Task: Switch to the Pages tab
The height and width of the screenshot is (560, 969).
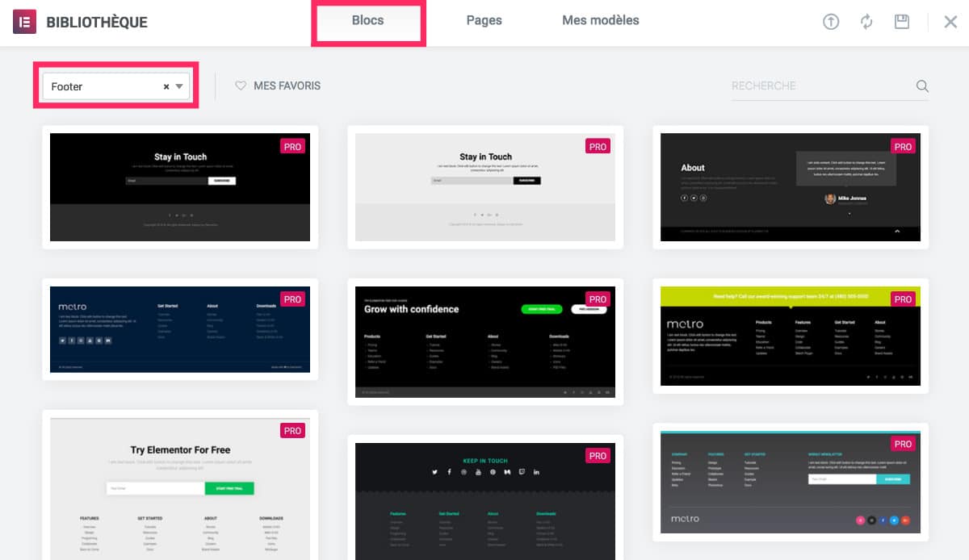Action: [484, 20]
